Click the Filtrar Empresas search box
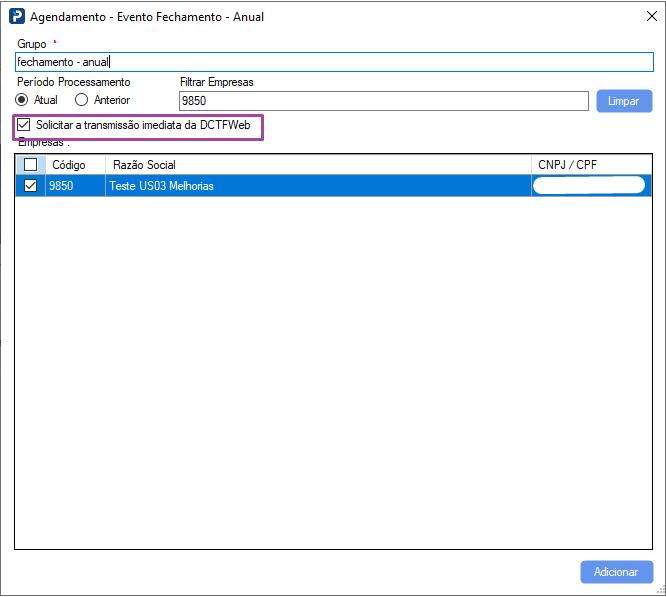The width and height of the screenshot is (666, 597). pos(383,101)
